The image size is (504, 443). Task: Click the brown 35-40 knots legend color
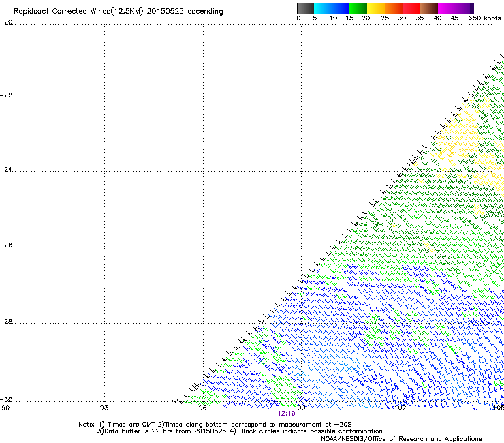(429, 8)
